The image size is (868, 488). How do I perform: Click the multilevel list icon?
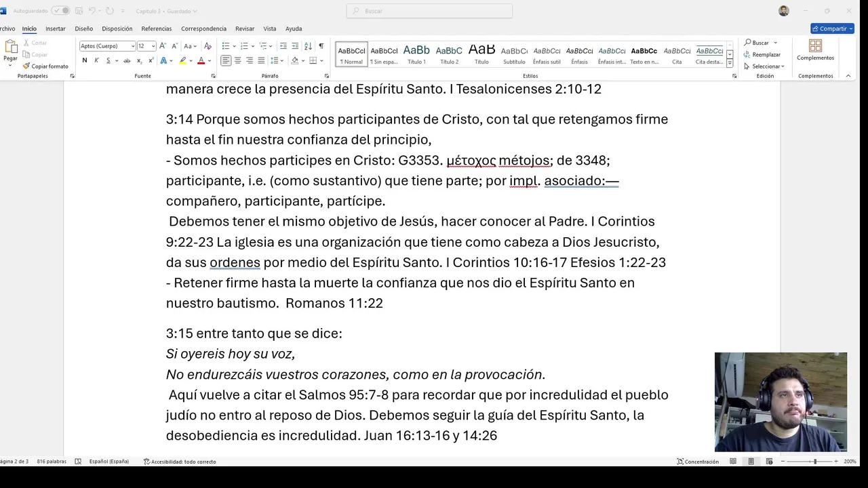tap(264, 46)
